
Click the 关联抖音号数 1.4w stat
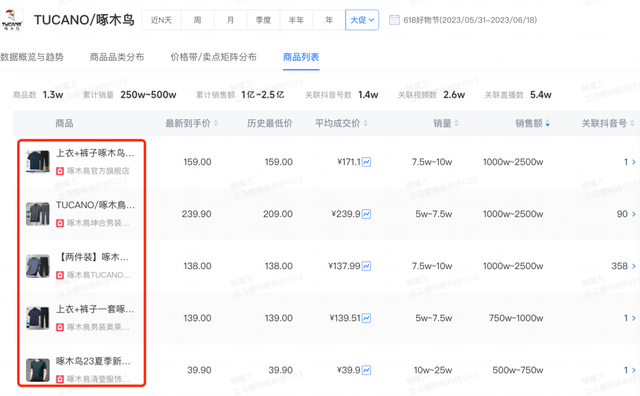tap(342, 95)
